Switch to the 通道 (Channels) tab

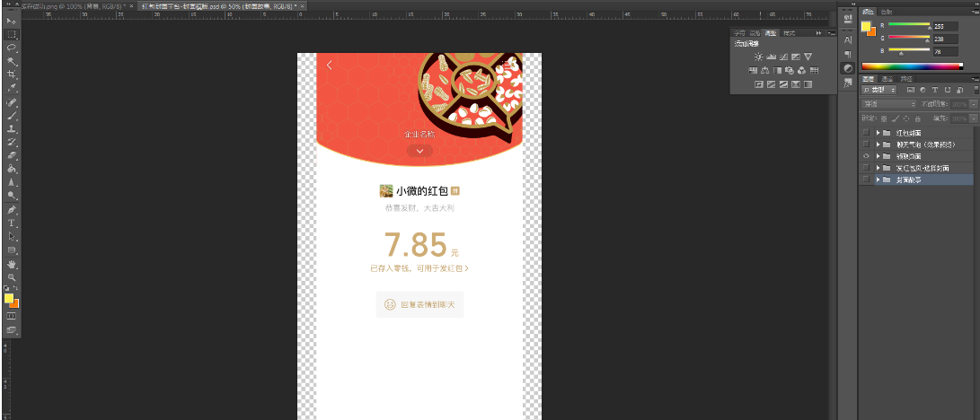(886, 78)
